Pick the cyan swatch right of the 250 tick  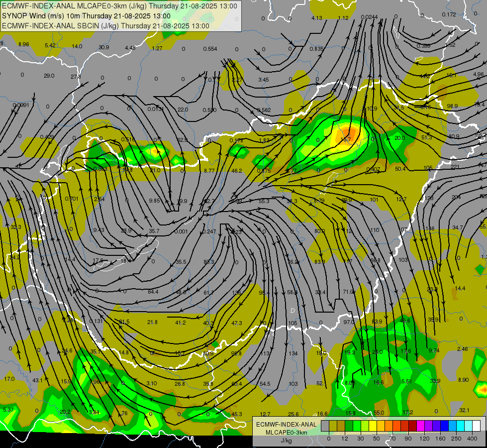tap(460, 426)
